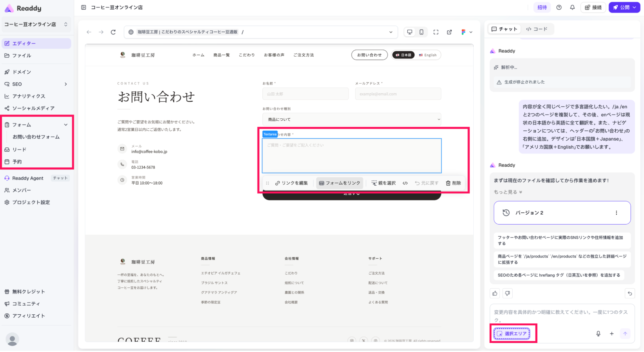The image size is (644, 352).
Task: Open notifications bell icon
Action: [572, 7]
